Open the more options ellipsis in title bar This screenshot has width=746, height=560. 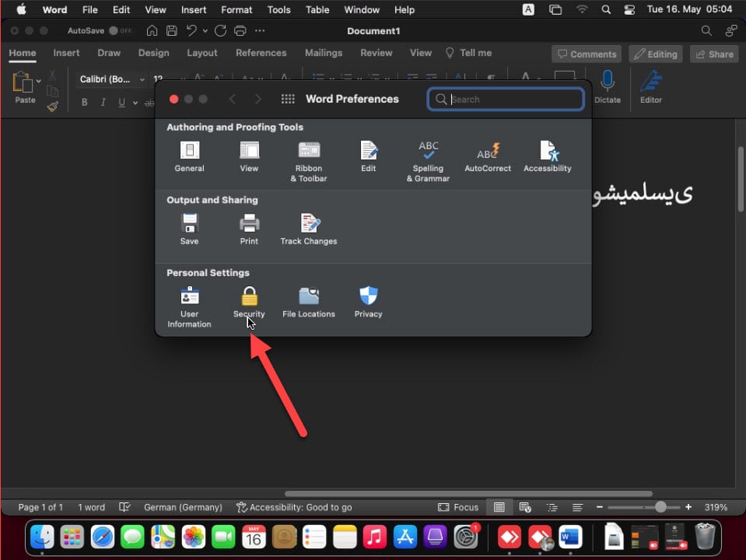(x=260, y=31)
